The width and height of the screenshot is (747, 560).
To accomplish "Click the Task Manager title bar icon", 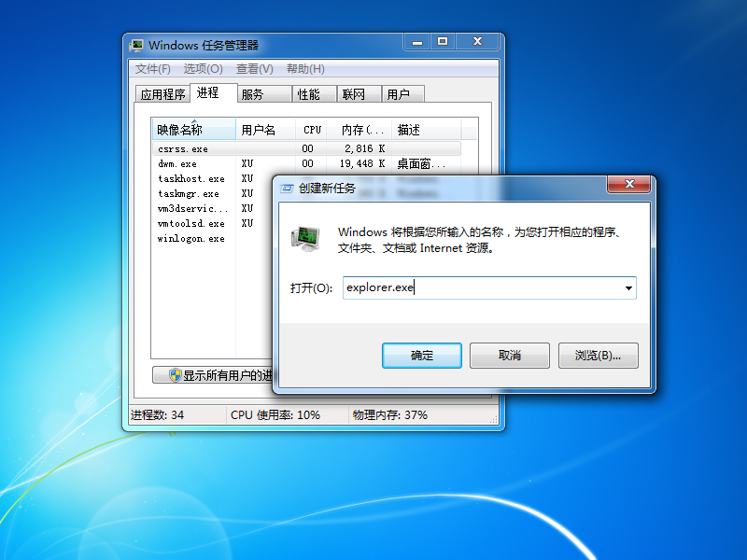I will [137, 45].
